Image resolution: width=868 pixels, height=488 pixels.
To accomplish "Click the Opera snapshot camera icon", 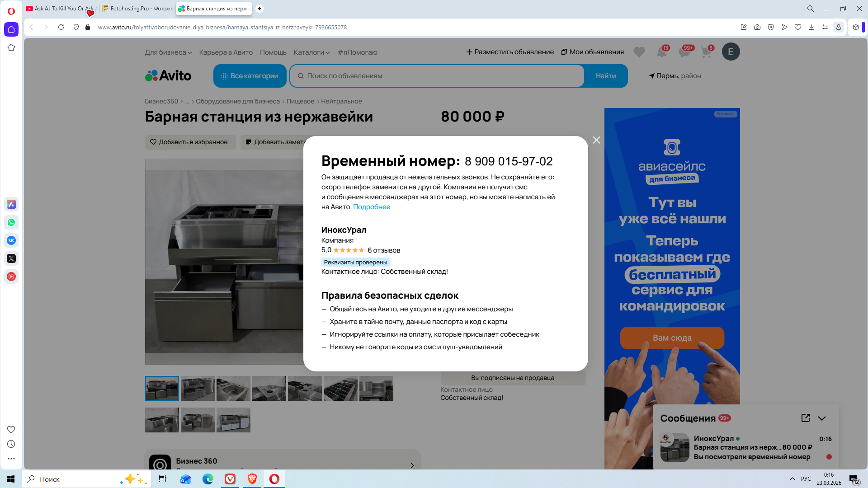I will (x=757, y=27).
